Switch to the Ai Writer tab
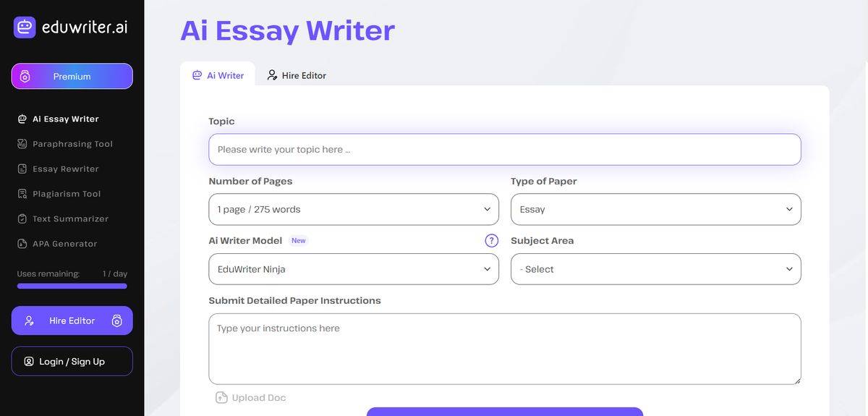868x416 pixels. pyautogui.click(x=218, y=75)
